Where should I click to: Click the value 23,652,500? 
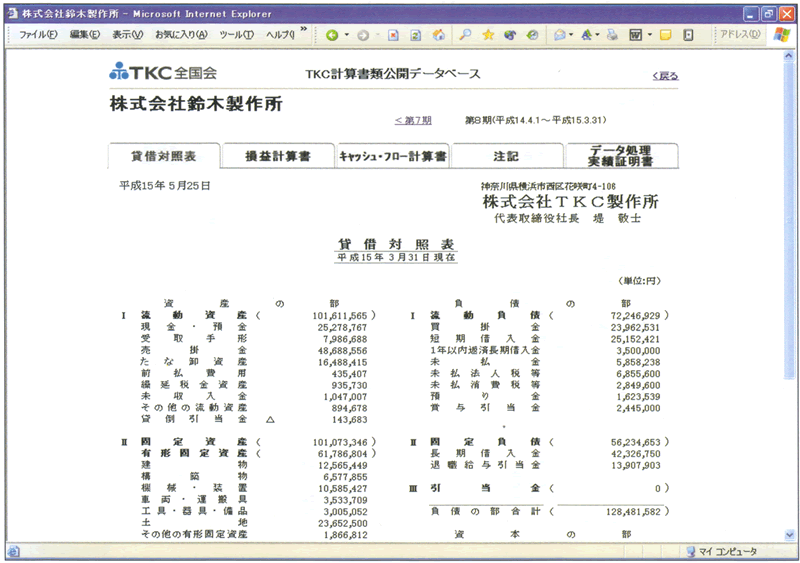click(x=342, y=523)
